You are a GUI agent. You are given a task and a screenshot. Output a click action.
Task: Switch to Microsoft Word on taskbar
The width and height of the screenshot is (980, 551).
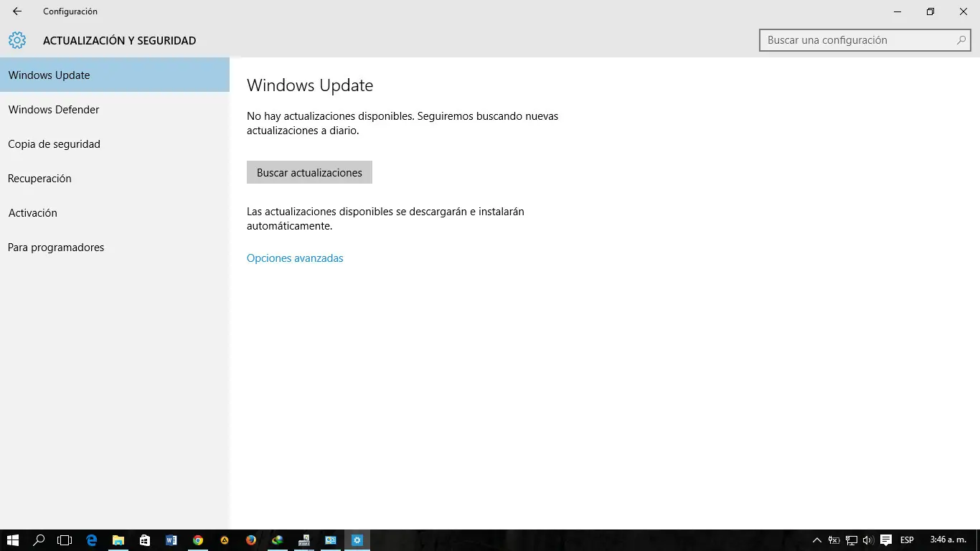click(x=171, y=540)
